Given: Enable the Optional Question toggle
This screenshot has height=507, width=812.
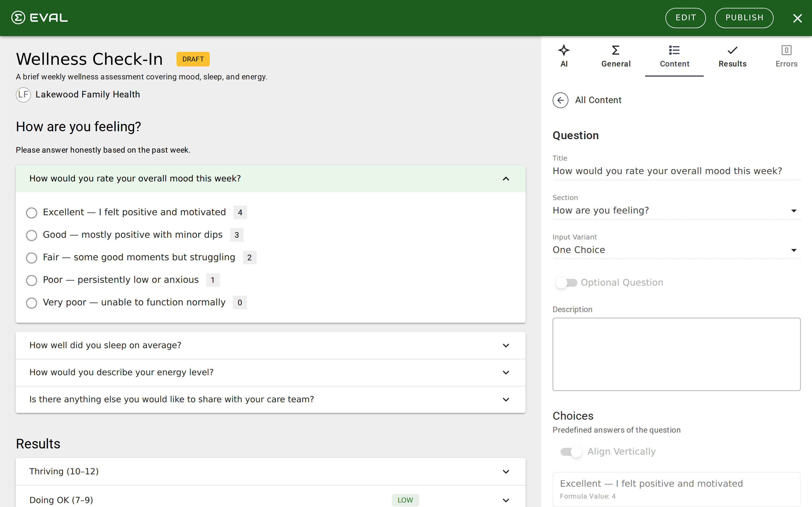Looking at the screenshot, I should [566, 282].
